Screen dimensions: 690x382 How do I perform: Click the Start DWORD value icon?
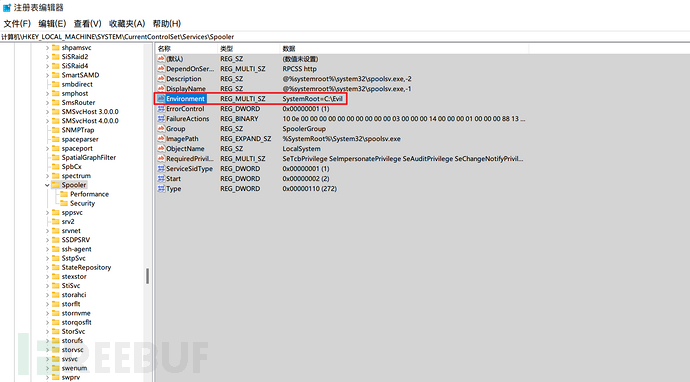point(161,179)
